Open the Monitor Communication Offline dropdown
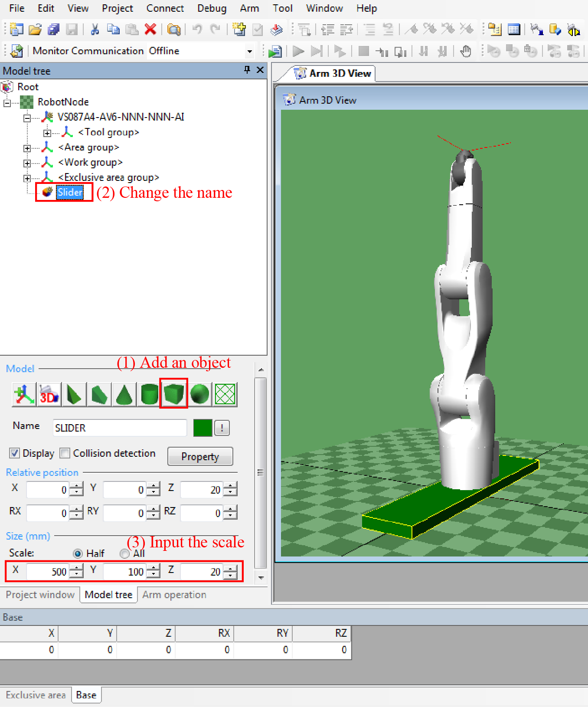 [249, 51]
